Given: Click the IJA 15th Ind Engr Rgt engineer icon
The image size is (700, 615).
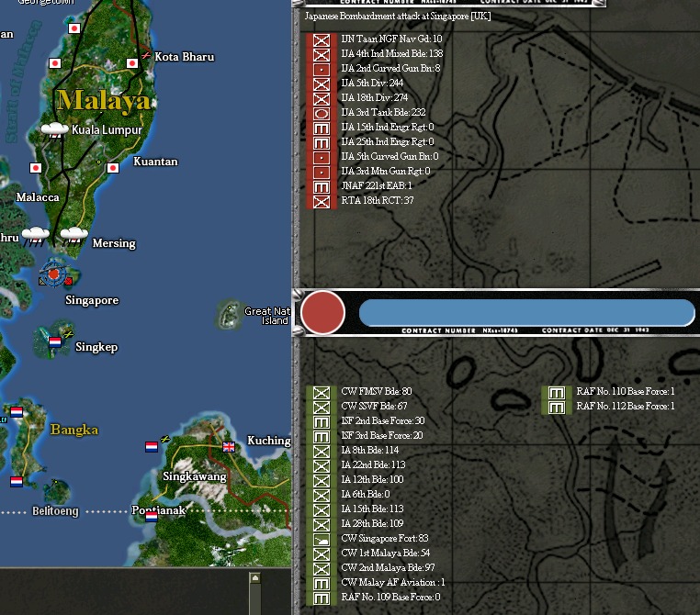Looking at the screenshot, I should pos(322,129).
